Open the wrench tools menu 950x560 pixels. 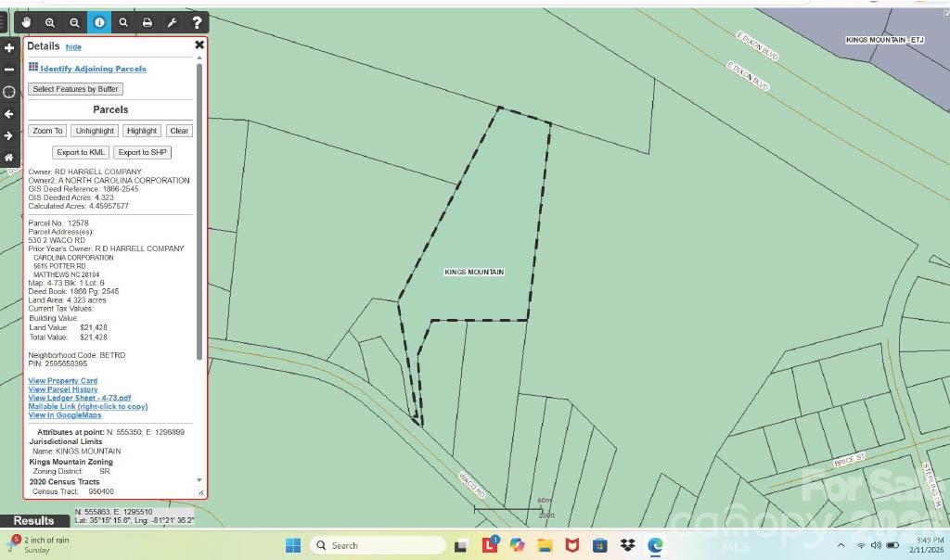[x=172, y=22]
